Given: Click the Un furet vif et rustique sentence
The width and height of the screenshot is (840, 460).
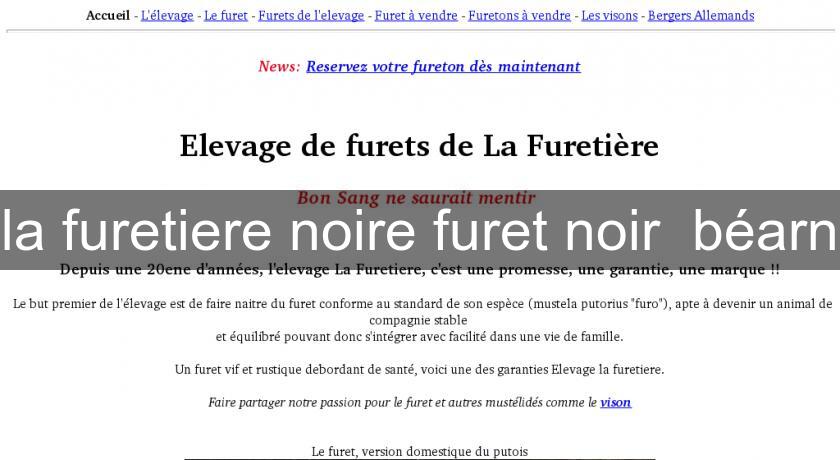Looking at the screenshot, I should (x=419, y=369).
